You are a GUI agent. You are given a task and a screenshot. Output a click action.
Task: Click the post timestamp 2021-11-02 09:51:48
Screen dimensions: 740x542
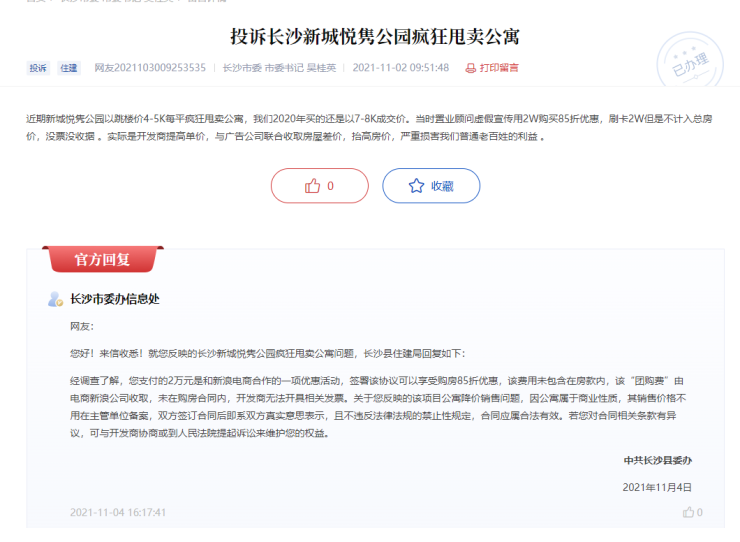[401, 68]
